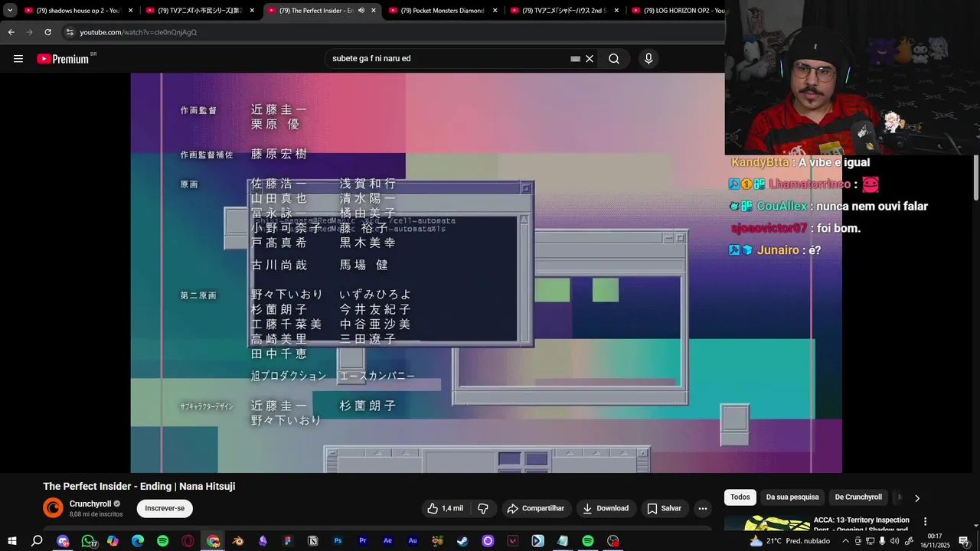Click the microphone tray icon
The height and width of the screenshot is (551, 980).
coord(883,541)
